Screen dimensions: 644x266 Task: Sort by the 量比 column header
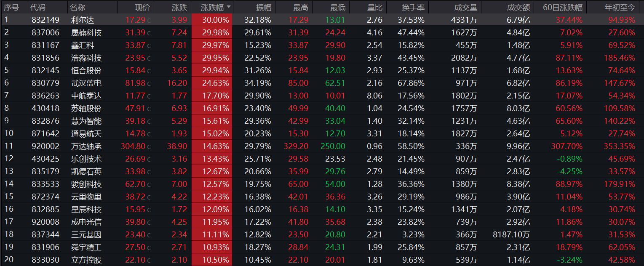coord(374,7)
